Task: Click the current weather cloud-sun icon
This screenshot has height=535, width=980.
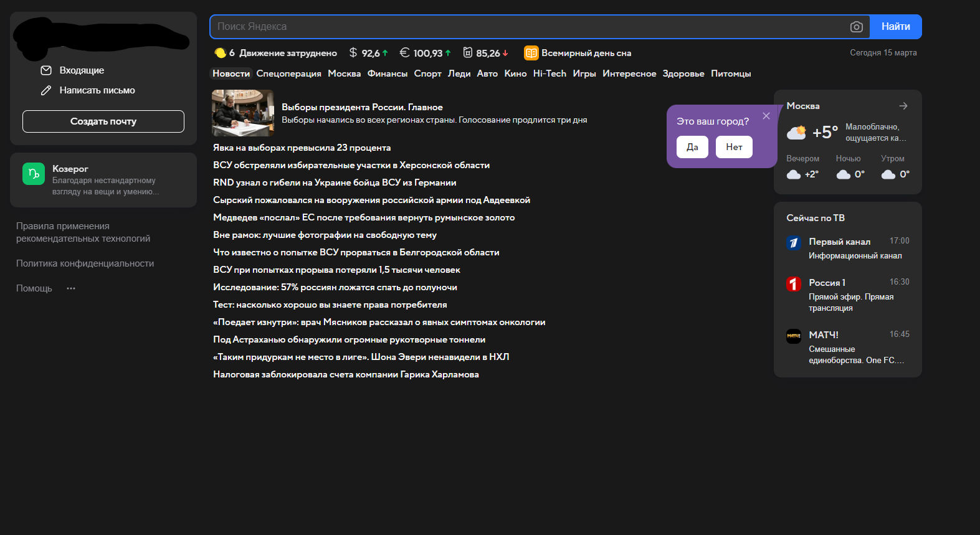Action: tap(796, 132)
